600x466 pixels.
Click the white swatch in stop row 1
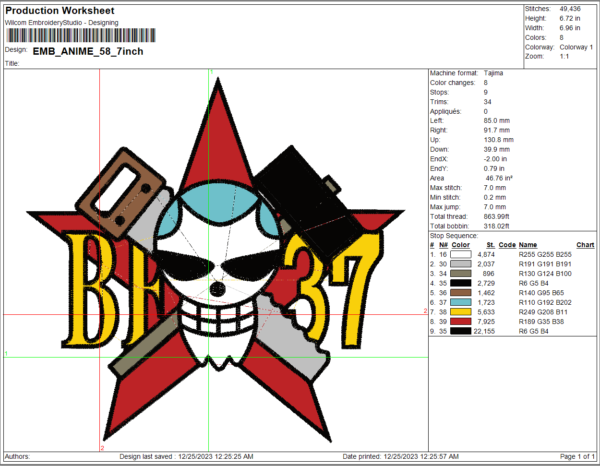click(460, 254)
